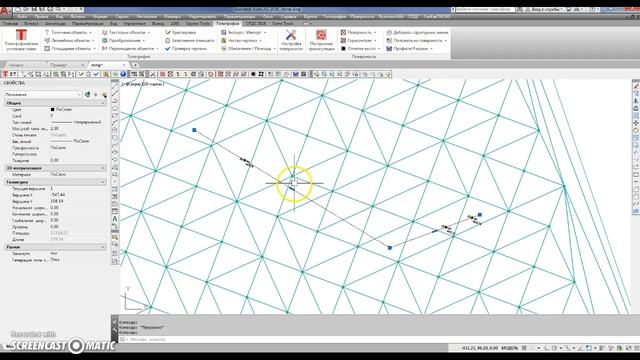Open the Пример drawing tab
This screenshot has height=360, width=640.
[59, 65]
